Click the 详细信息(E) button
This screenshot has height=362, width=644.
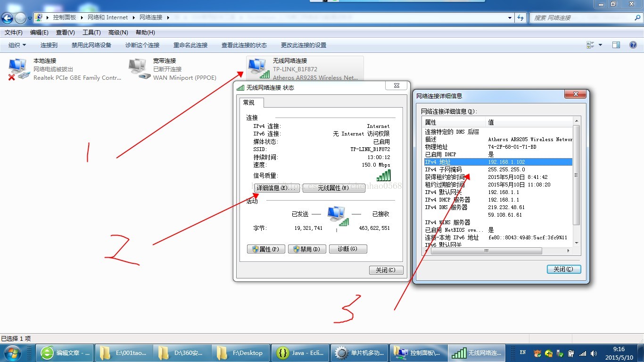276,188
